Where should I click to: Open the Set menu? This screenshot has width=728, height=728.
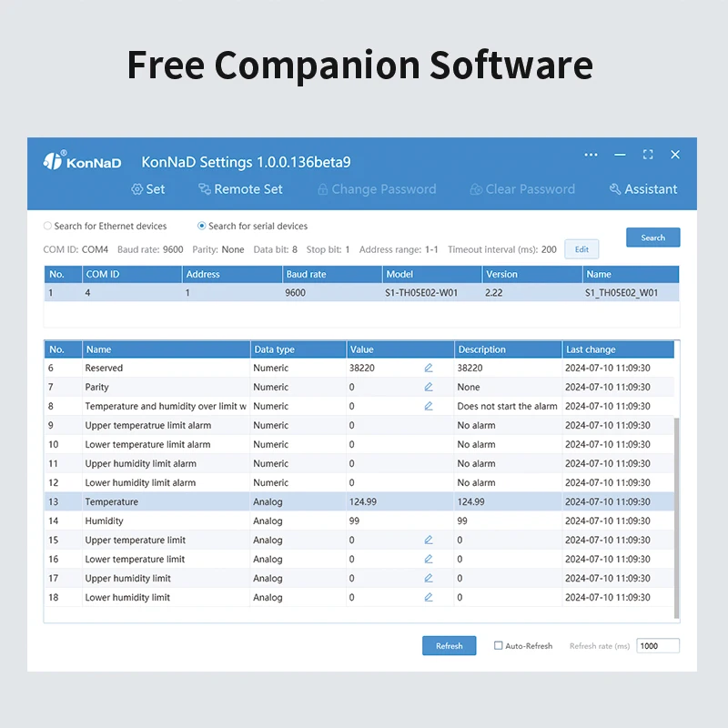pyautogui.click(x=148, y=189)
